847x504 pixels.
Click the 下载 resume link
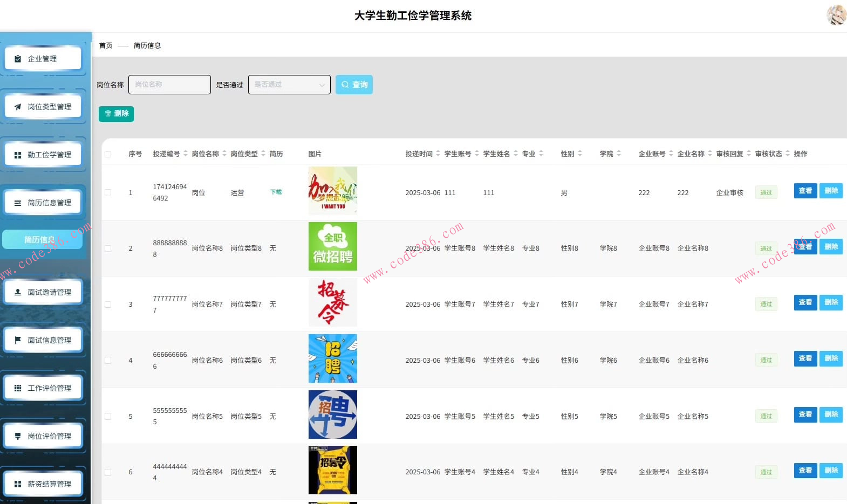[276, 192]
